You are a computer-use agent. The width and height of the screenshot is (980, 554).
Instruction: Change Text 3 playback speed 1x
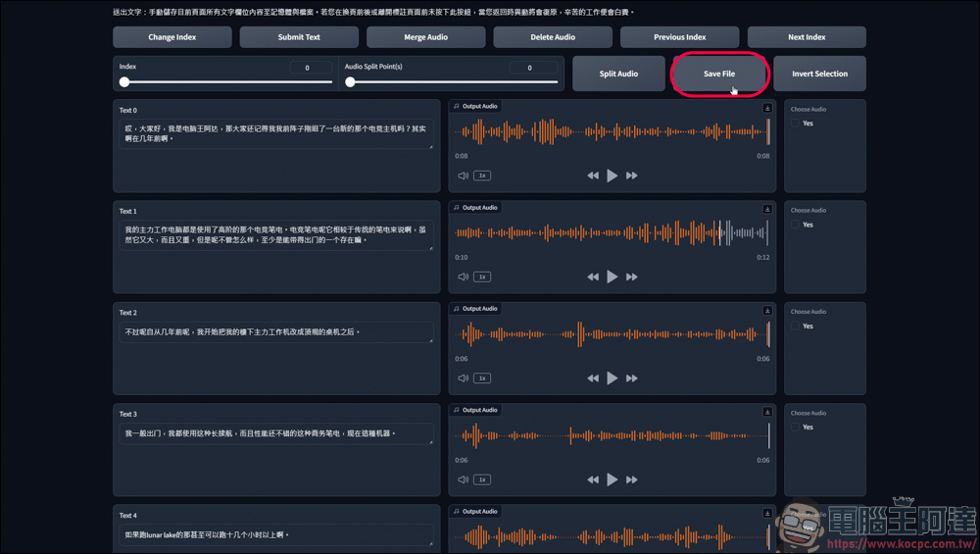[x=482, y=479]
